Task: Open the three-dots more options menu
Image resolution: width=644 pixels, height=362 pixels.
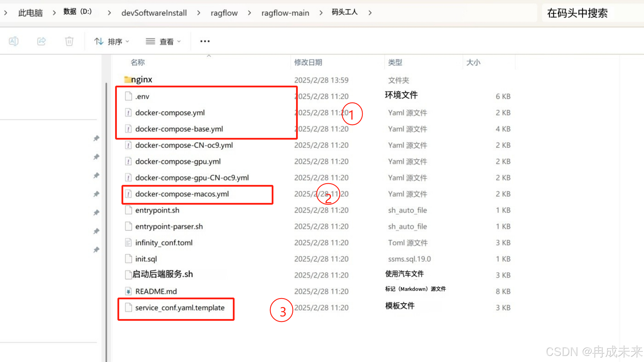Action: tap(205, 41)
